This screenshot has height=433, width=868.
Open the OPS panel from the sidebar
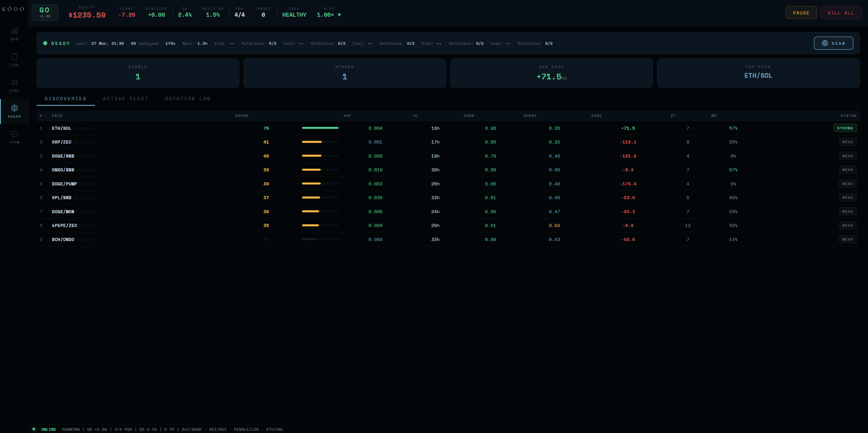point(14,34)
